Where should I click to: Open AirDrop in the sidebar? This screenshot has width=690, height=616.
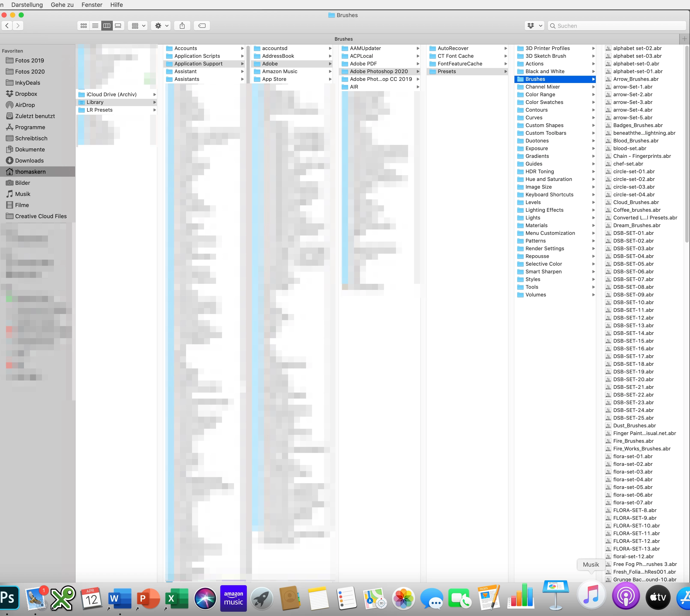tap(25, 105)
